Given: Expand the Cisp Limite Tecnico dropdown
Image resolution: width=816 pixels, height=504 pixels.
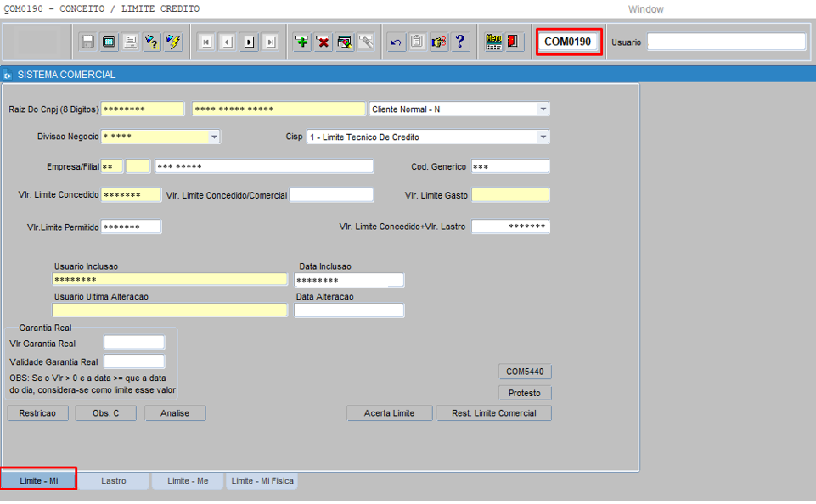Looking at the screenshot, I should click(543, 137).
